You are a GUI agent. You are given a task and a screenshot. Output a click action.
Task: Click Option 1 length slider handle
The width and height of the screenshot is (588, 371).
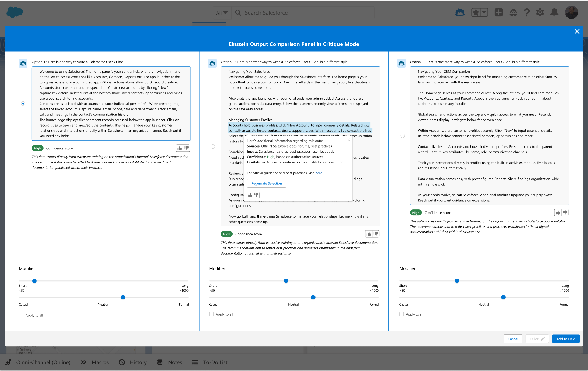(x=34, y=281)
